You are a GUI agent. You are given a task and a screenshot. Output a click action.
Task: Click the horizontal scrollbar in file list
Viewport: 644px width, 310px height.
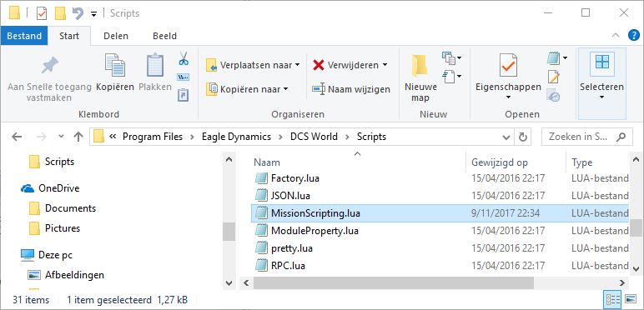(x=393, y=283)
